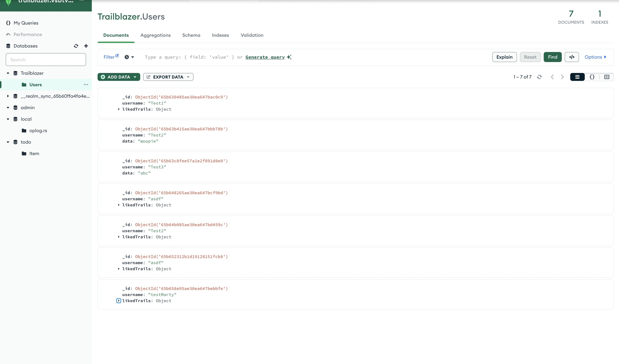The image size is (619, 364).
Task: Open the Item collection folder
Action: (34, 153)
